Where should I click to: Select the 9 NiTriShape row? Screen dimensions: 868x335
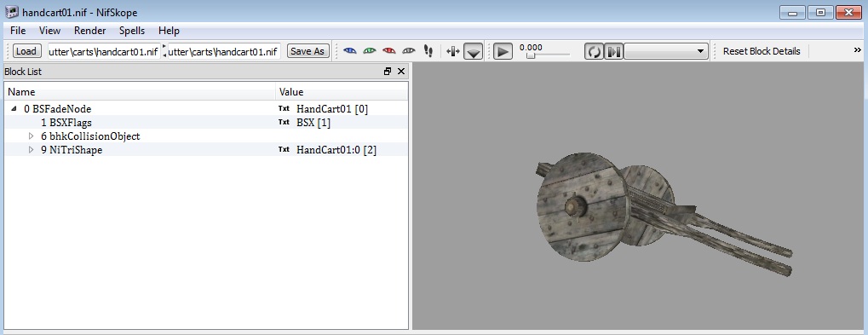click(x=206, y=149)
